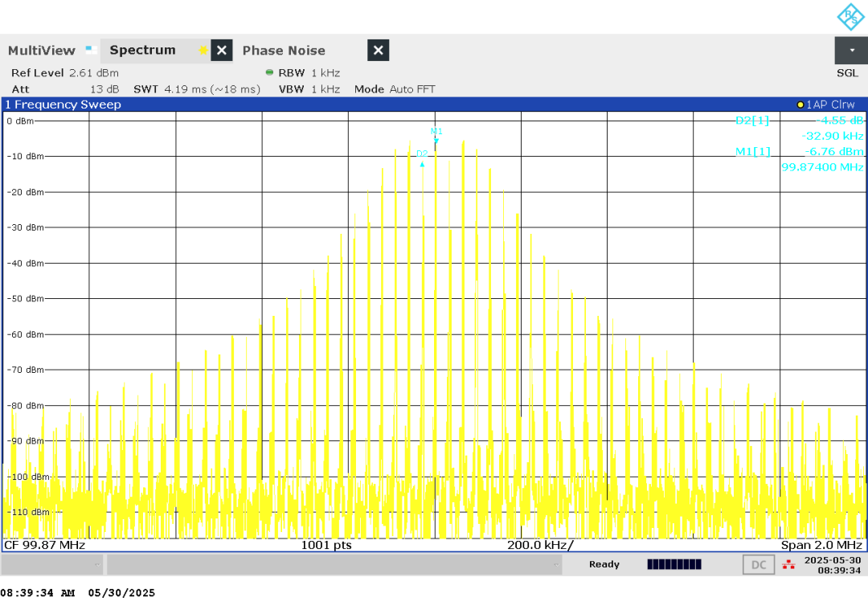Click the Mode Auto FFT setting

click(x=395, y=89)
